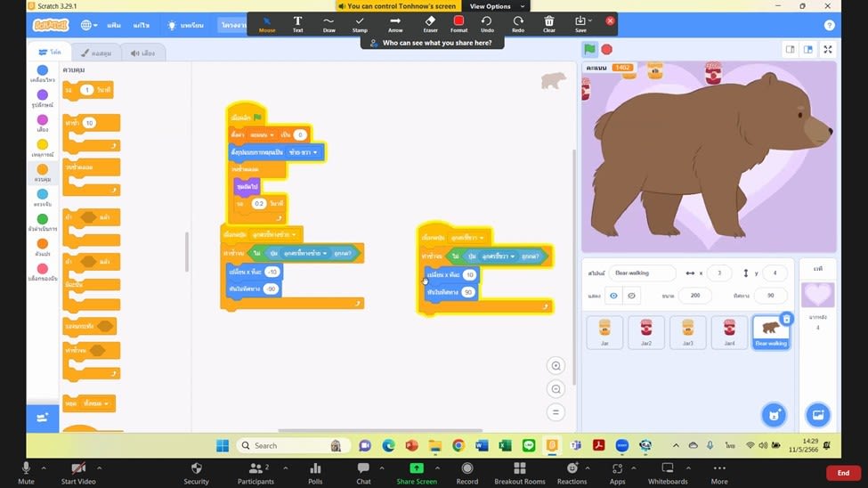Screen dimensions: 868x488
Task: Open the Sounds tab
Action: coord(142,53)
